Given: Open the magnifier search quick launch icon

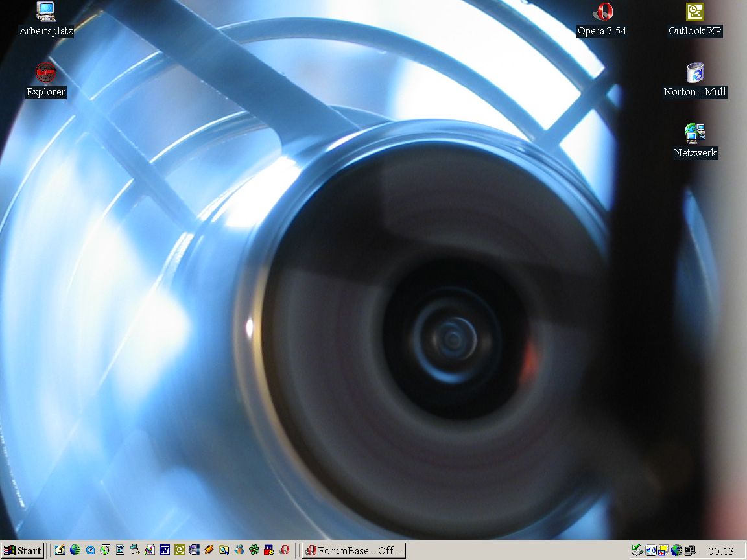Looking at the screenshot, I should click(x=224, y=550).
